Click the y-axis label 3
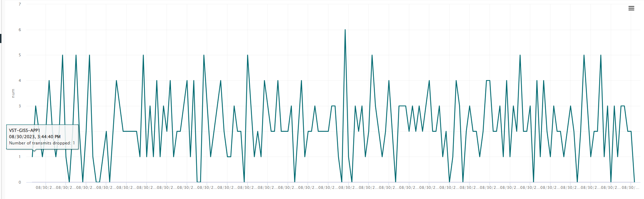The image size is (644, 199). [20, 106]
